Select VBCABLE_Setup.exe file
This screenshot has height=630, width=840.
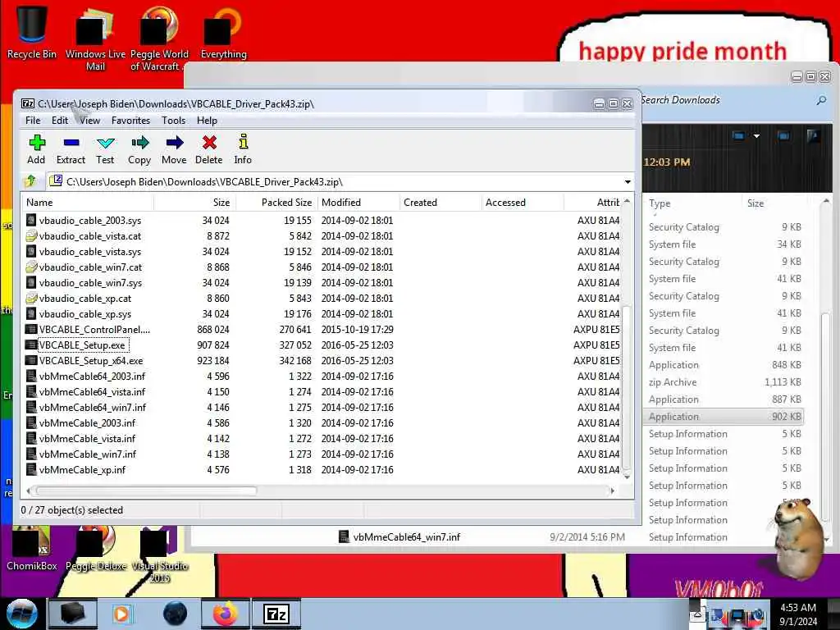(82, 345)
